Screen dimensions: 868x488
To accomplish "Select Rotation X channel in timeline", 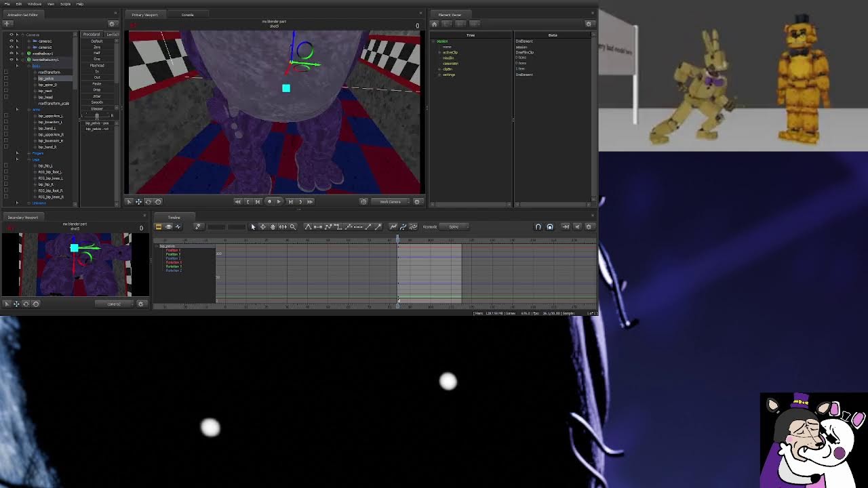I will [x=174, y=262].
